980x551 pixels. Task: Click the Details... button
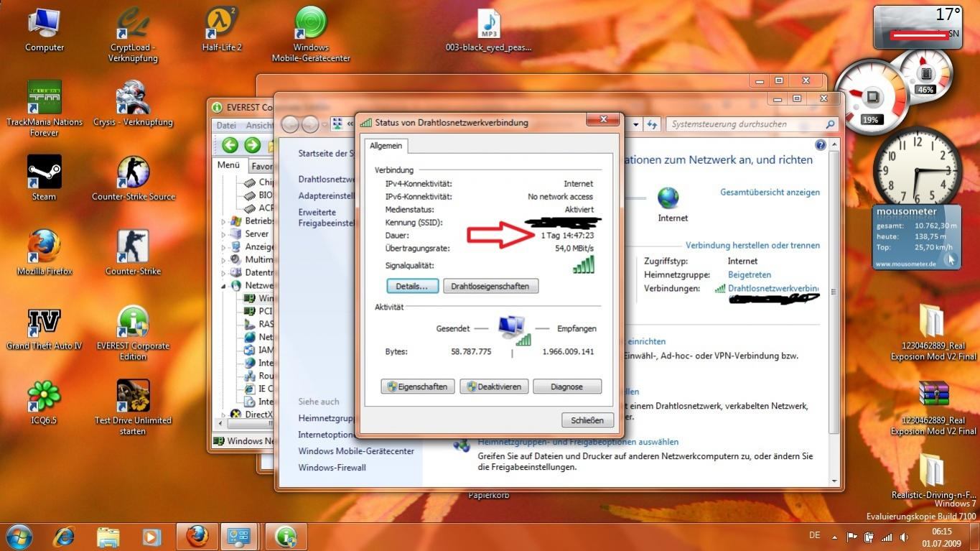[x=412, y=286]
